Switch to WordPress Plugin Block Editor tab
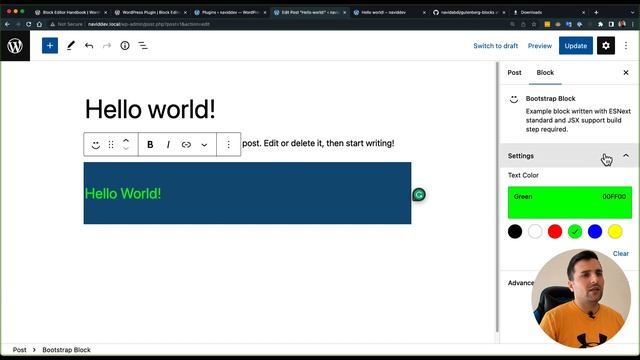 click(x=150, y=13)
